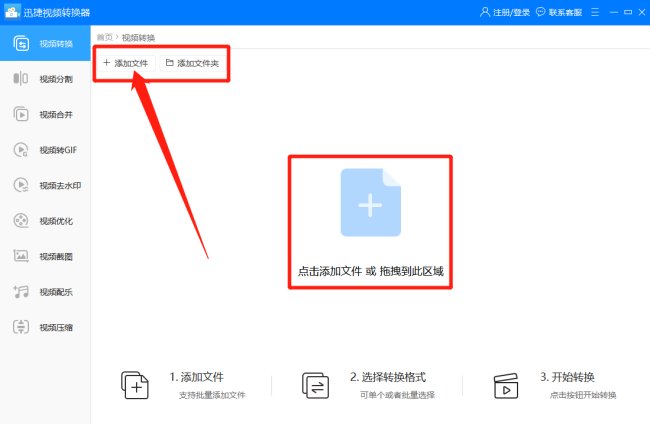Click the folder icon on 添加文件夹 button
Viewport: 650px width, 424px height.
click(x=170, y=63)
